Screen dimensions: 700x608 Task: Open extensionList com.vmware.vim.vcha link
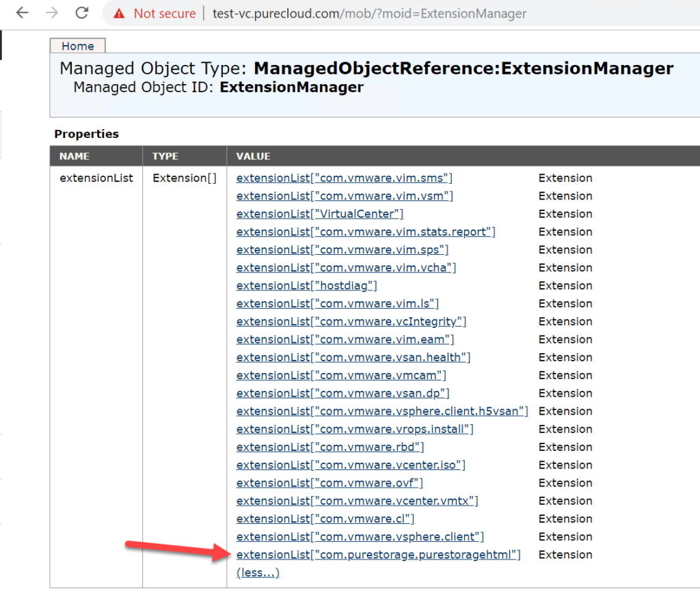pyautogui.click(x=346, y=268)
